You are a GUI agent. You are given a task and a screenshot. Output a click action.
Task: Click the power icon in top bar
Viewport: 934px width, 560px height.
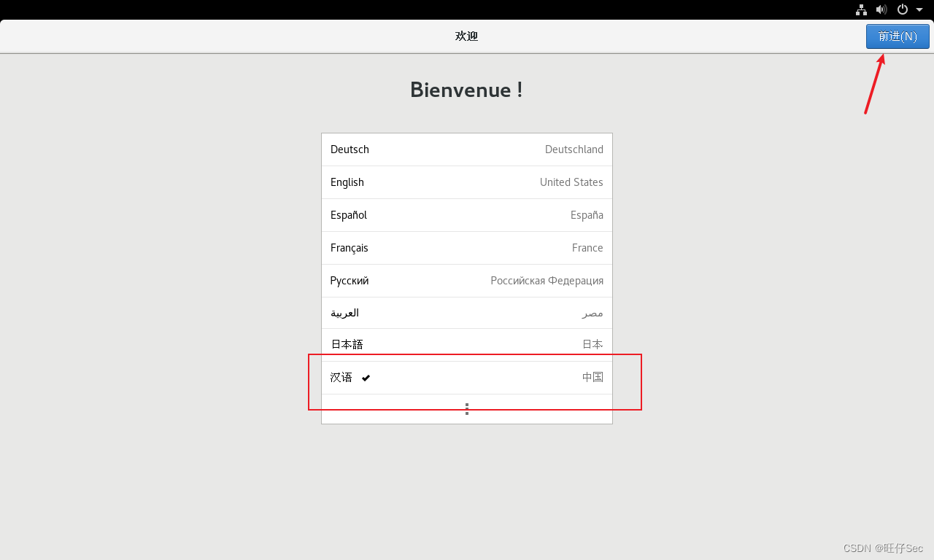[903, 9]
